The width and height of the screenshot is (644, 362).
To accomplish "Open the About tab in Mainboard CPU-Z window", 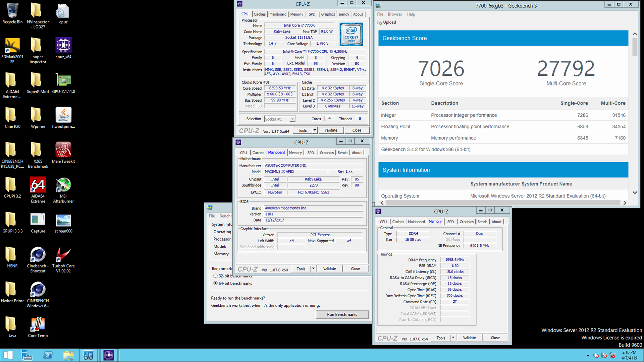I will tap(357, 153).
